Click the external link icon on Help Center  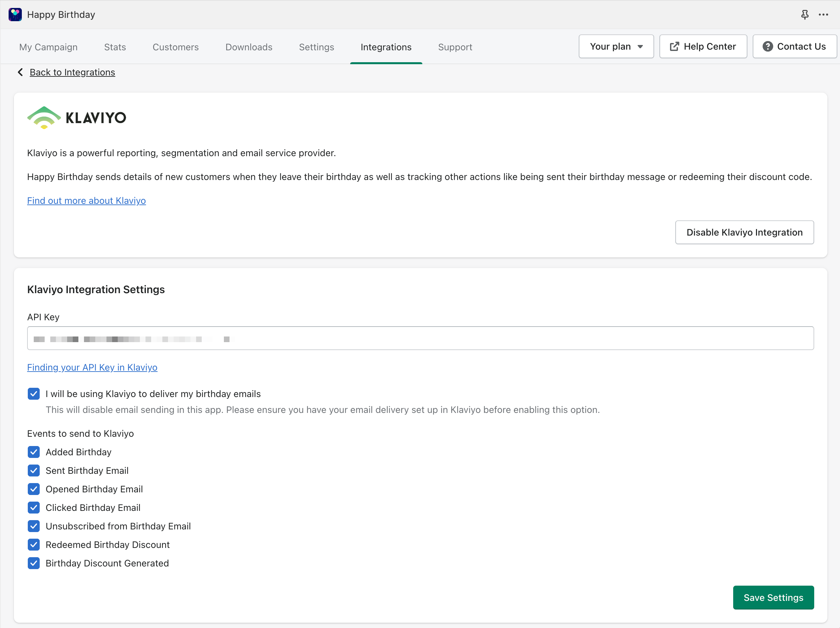(x=674, y=46)
